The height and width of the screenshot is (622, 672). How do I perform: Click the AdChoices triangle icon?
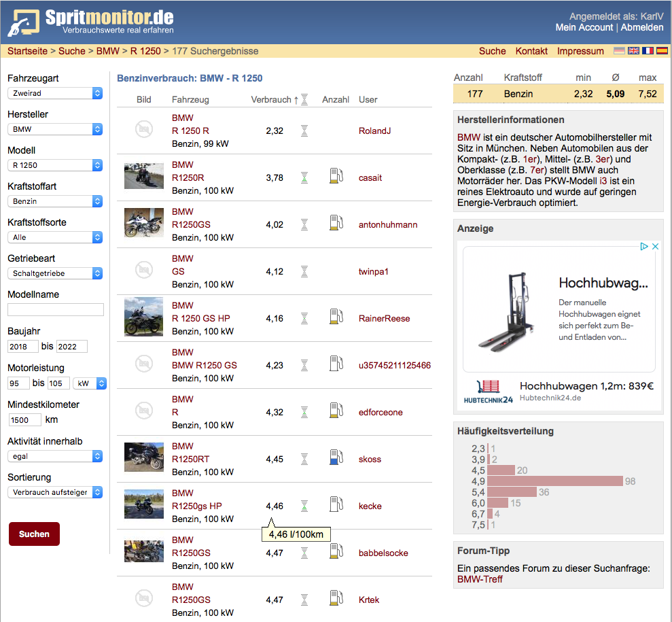point(643,247)
